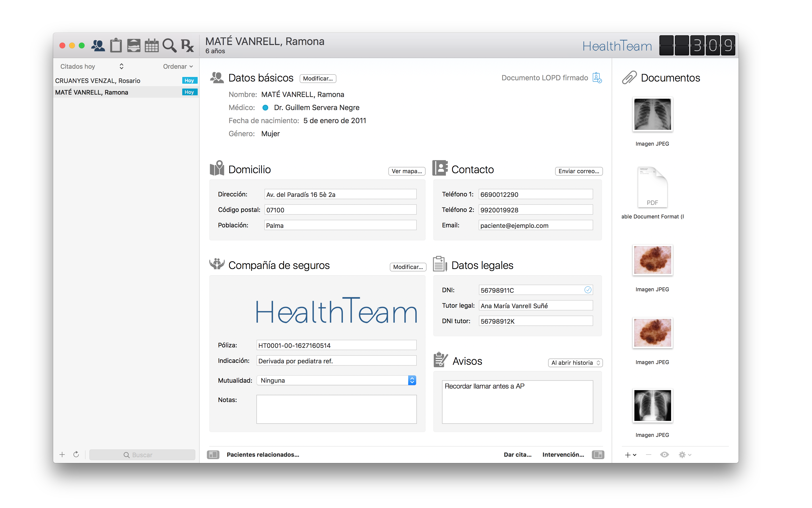
Task: Select MATÉ VANRELL, Ramona patient
Action: 126,92
